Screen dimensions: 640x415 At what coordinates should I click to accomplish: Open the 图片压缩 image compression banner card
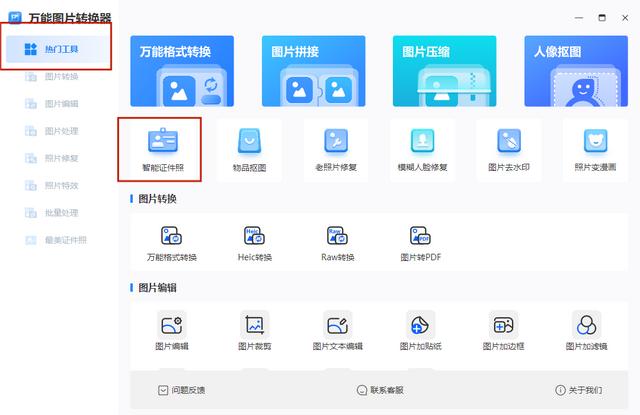click(x=444, y=71)
